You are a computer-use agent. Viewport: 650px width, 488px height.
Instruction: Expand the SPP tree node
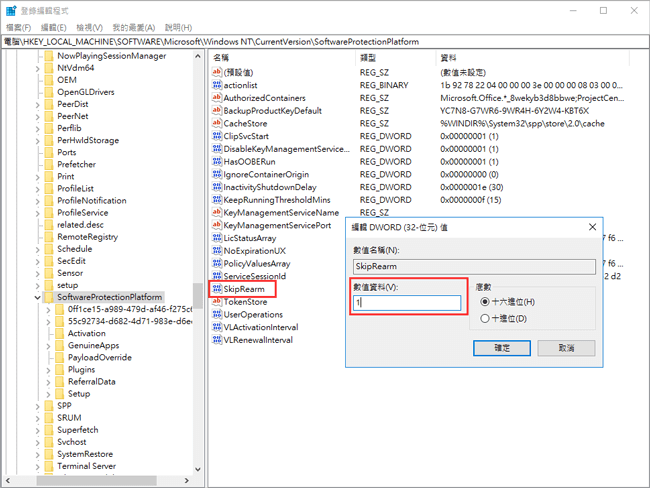pos(37,405)
